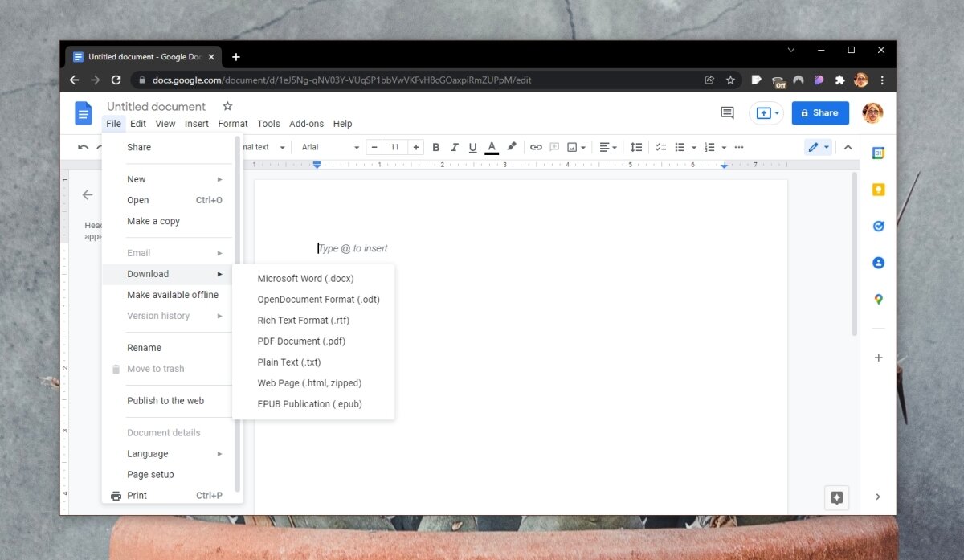Star the Untitled document
964x560 pixels.
coord(227,106)
